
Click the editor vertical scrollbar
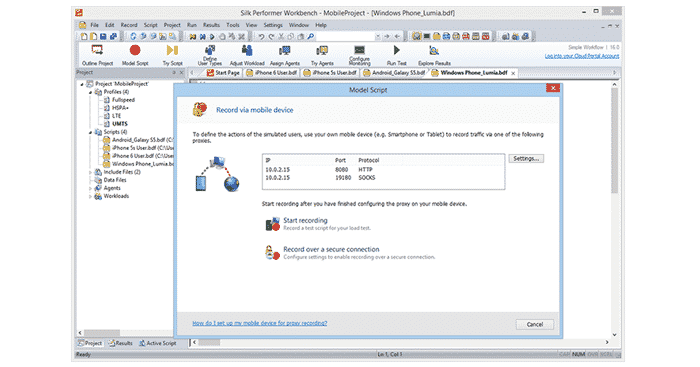tap(614, 209)
